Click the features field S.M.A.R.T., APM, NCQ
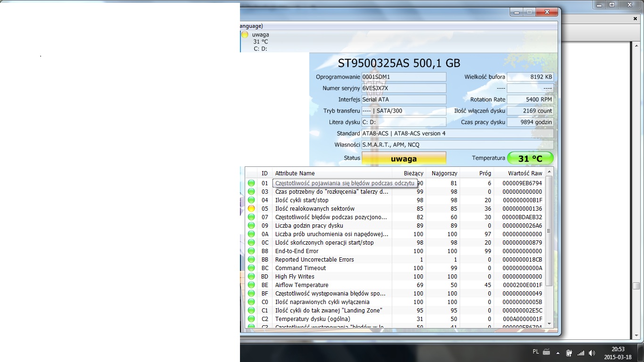 click(457, 145)
